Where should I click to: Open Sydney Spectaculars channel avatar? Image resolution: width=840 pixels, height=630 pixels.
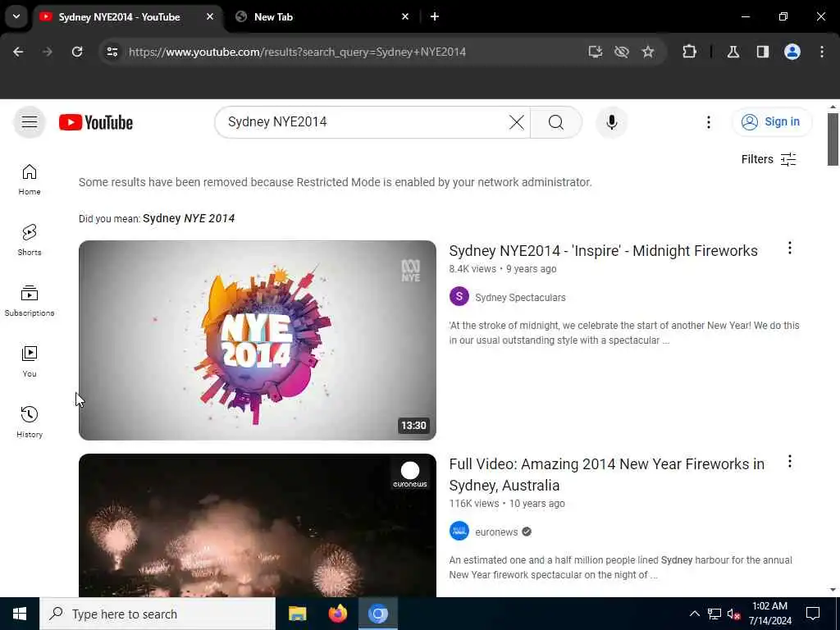click(459, 297)
